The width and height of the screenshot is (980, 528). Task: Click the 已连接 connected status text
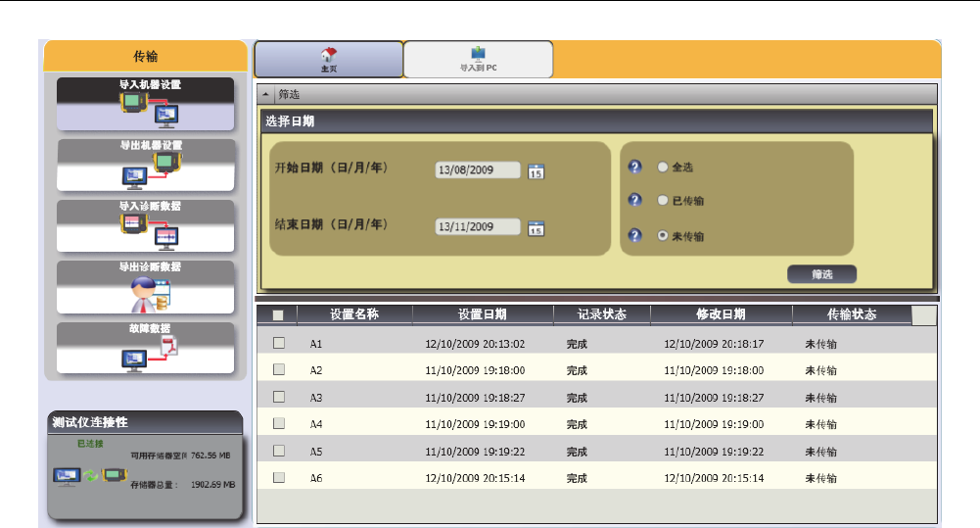90,444
